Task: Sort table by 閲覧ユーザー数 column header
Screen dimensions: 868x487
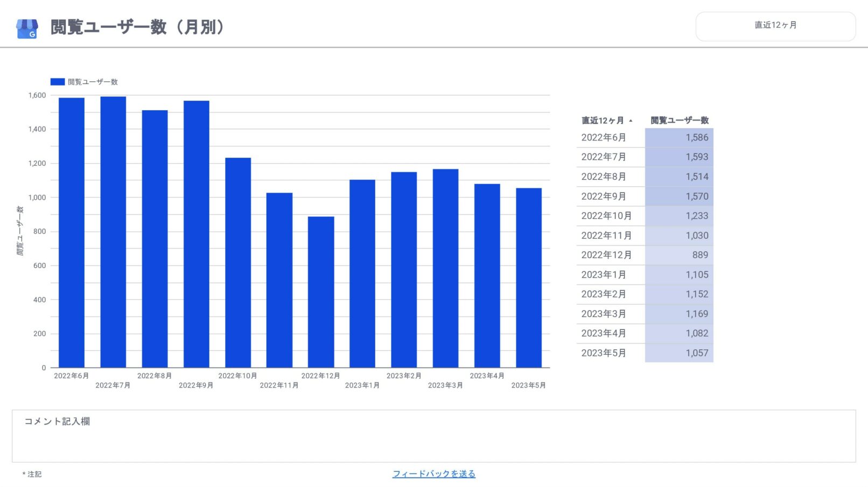Action: tap(679, 121)
